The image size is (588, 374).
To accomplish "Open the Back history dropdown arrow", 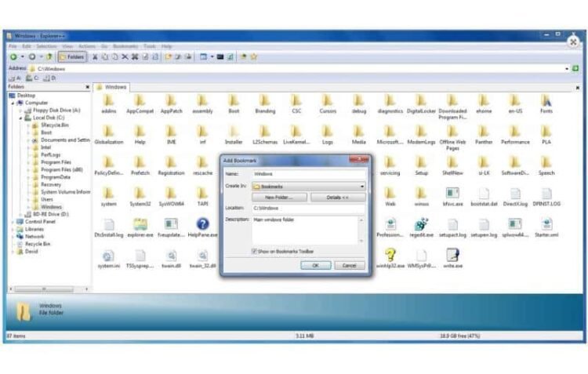I will (x=23, y=57).
